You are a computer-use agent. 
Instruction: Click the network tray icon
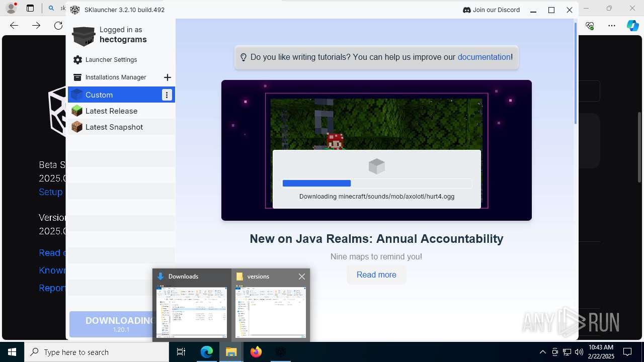(x=567, y=352)
